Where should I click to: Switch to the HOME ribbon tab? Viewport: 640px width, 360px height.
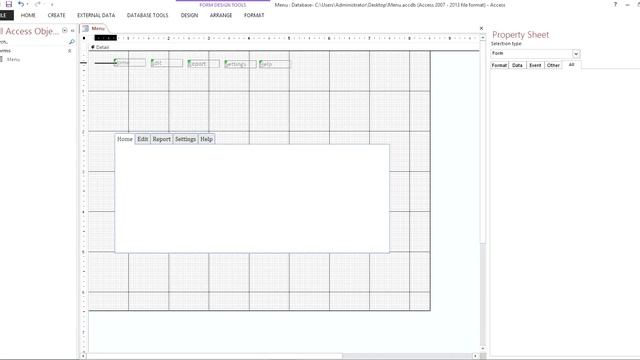click(28, 16)
